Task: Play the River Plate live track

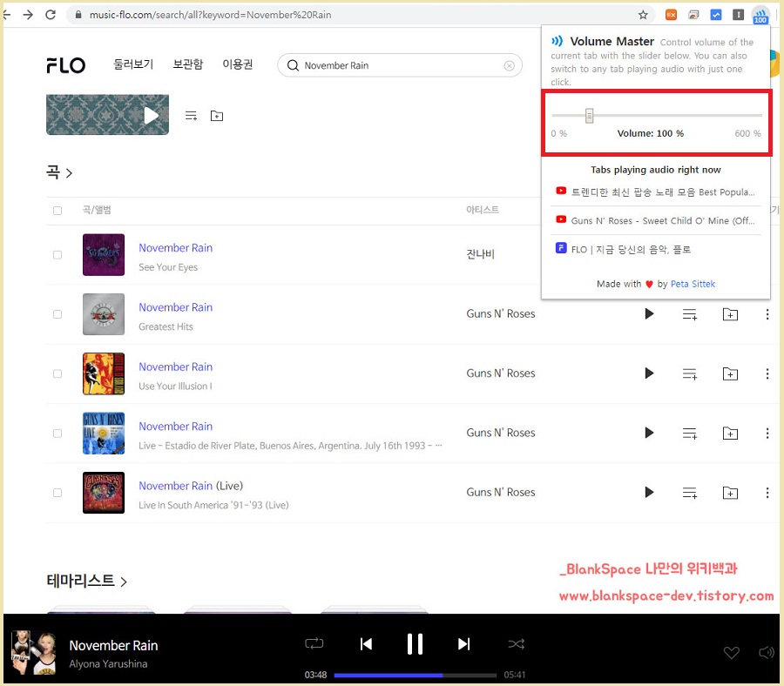Action: [x=649, y=433]
